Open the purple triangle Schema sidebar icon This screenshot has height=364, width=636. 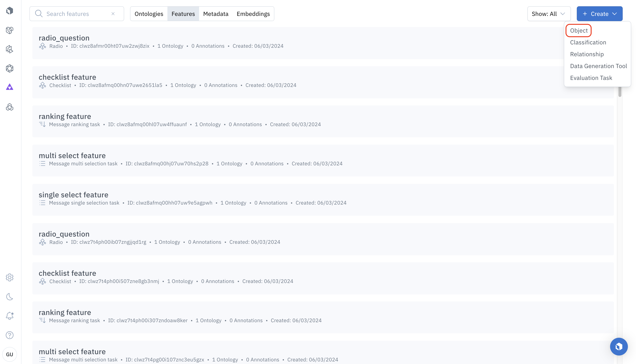coord(9,87)
